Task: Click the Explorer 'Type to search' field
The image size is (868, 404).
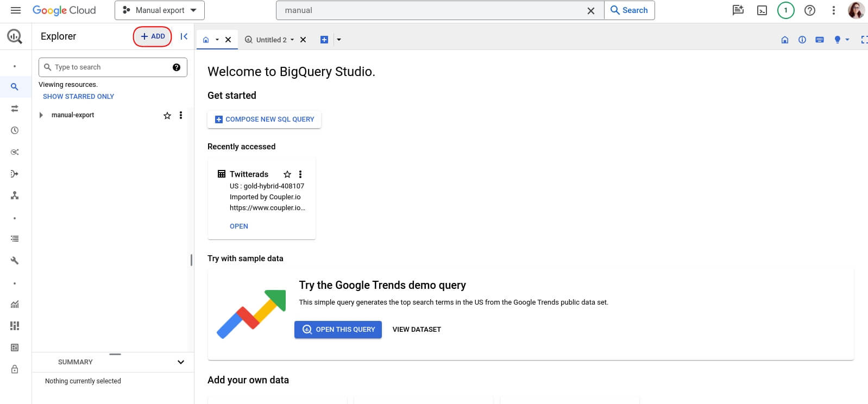Action: (x=111, y=67)
